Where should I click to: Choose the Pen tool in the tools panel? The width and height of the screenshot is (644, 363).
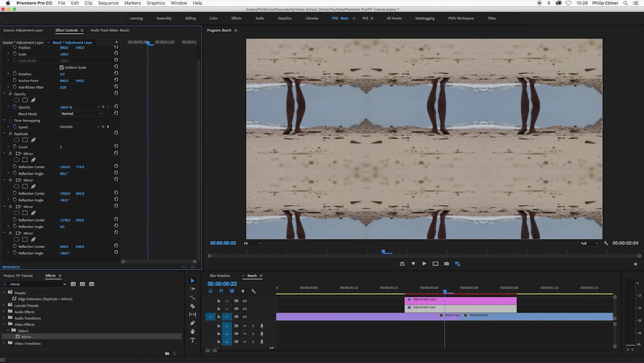click(x=193, y=323)
